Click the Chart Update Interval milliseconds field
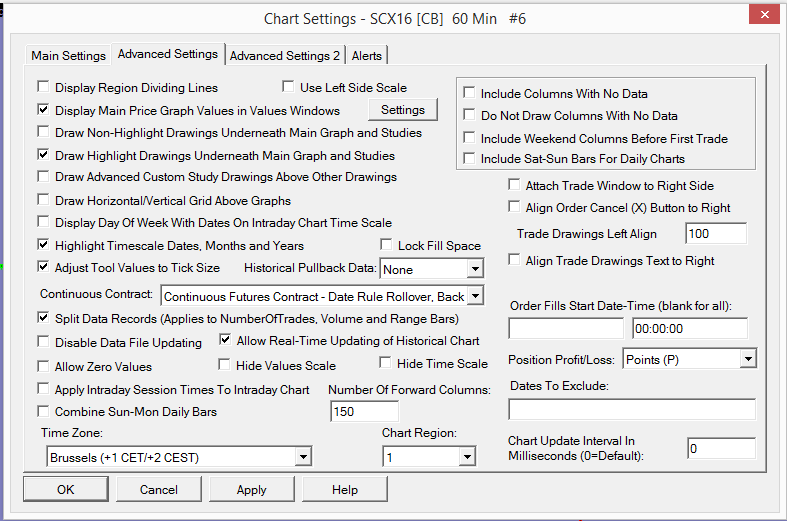787x521 pixels. click(x=721, y=448)
